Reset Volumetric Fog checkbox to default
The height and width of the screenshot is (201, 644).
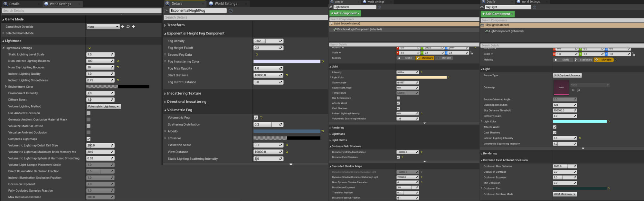pos(261,118)
